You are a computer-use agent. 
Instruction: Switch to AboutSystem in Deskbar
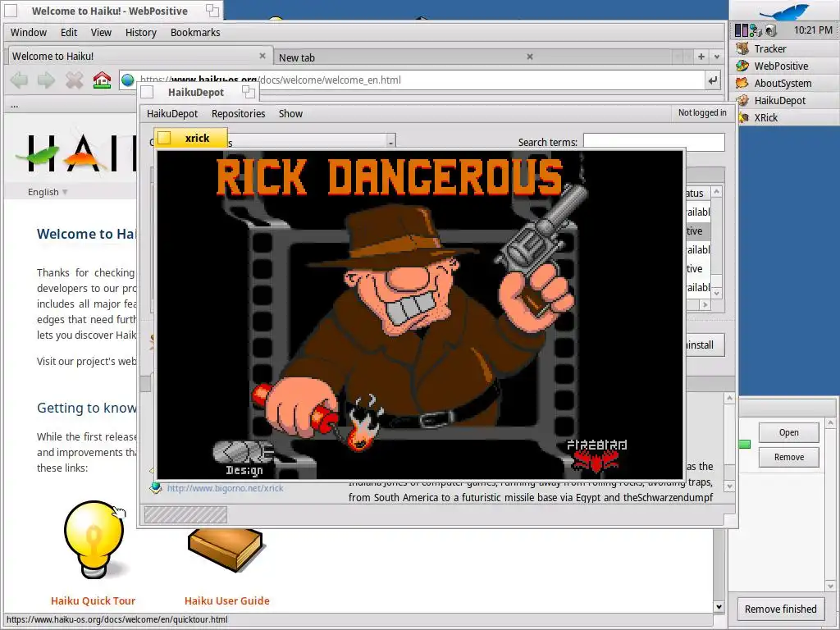[784, 83]
